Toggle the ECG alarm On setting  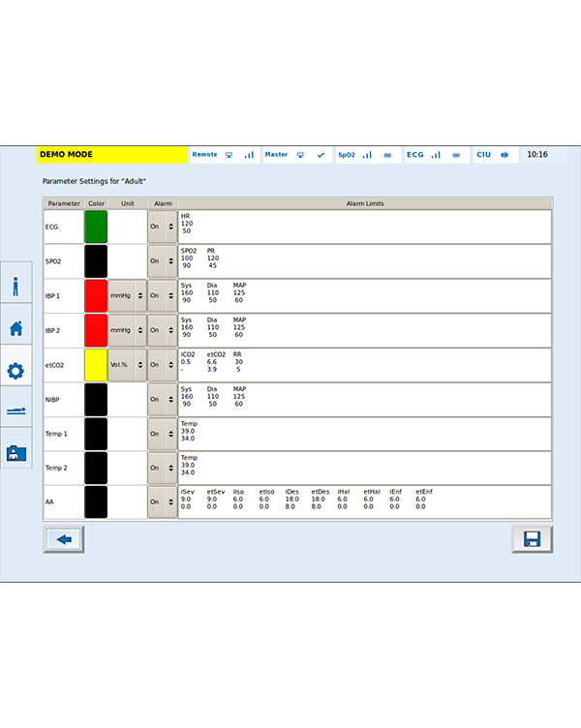[161, 227]
